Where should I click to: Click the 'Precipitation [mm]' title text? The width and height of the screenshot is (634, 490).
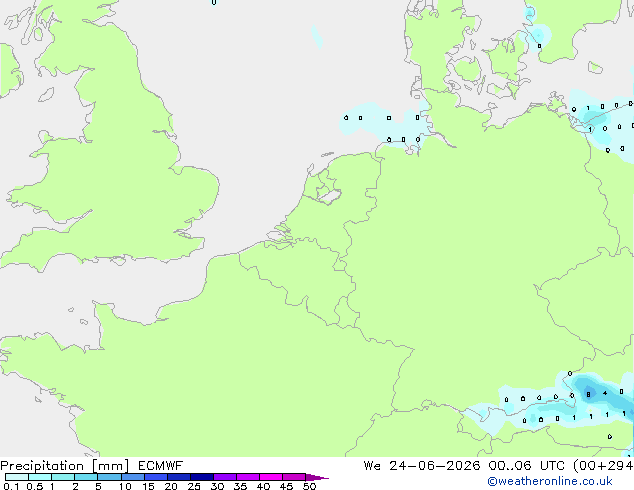tap(65, 466)
